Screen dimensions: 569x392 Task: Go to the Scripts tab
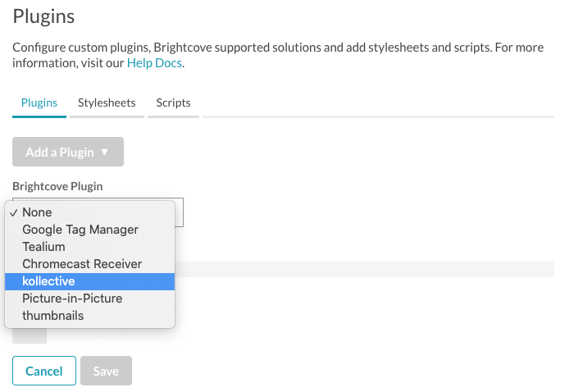pyautogui.click(x=173, y=103)
